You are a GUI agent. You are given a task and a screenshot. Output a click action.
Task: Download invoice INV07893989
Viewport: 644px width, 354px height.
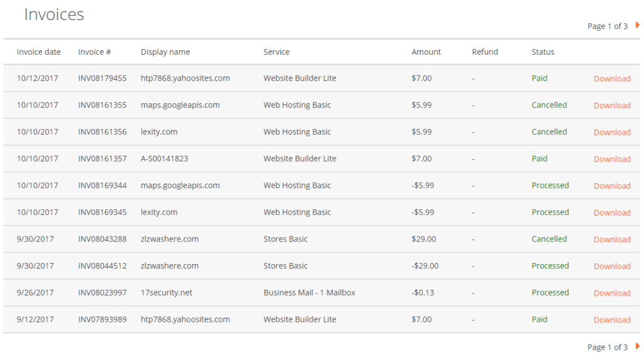tap(611, 320)
